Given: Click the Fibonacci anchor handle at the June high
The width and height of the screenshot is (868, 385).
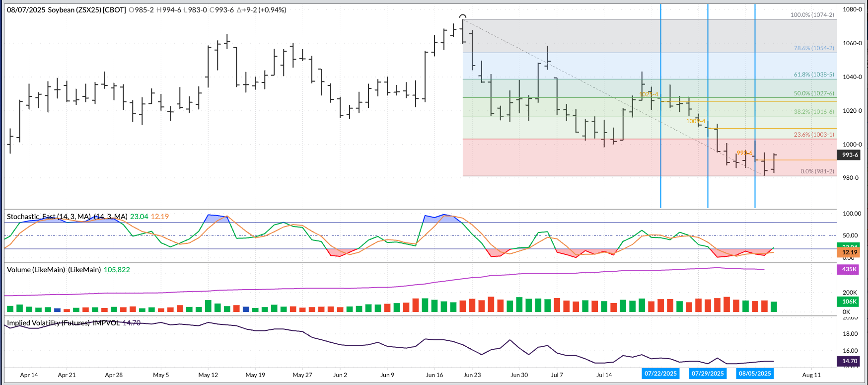Looking at the screenshot, I should [x=463, y=17].
